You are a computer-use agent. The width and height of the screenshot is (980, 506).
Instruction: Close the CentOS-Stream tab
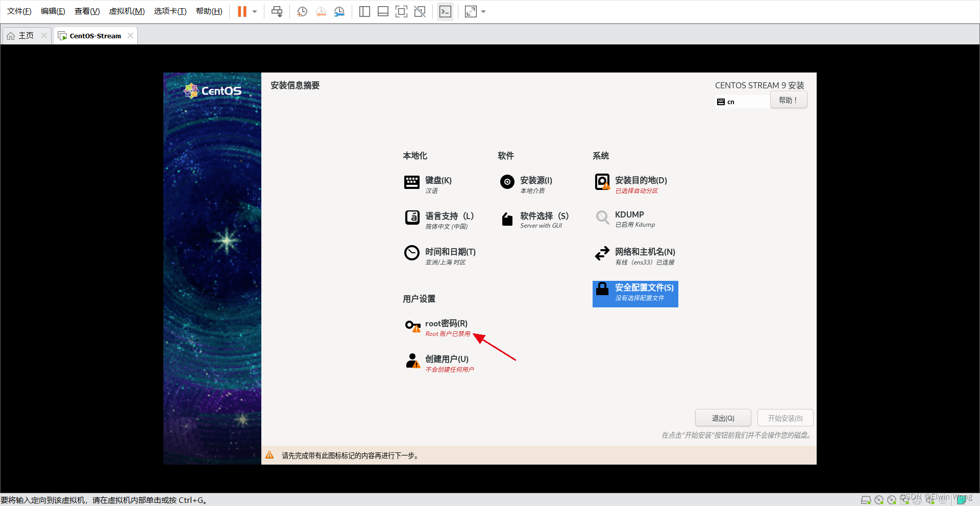coord(131,36)
